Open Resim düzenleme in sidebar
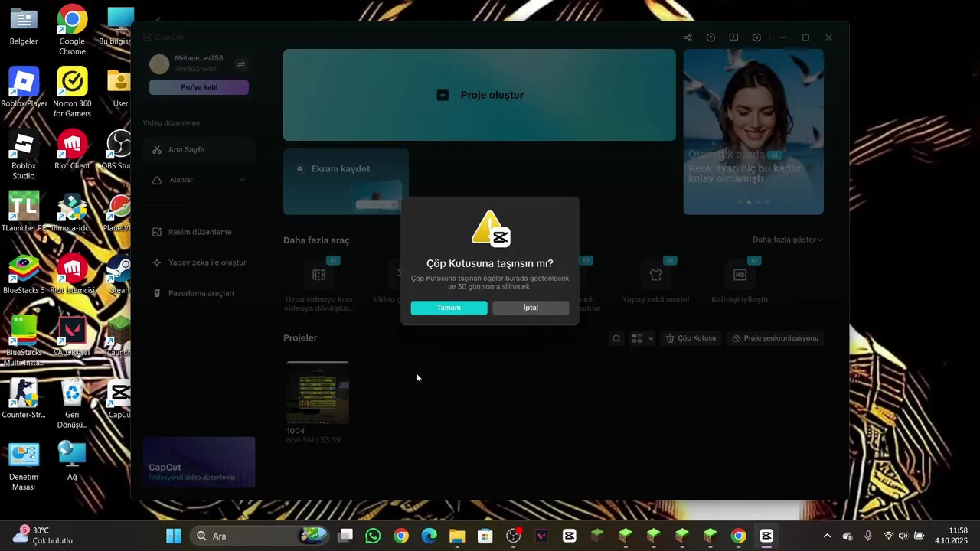The image size is (980, 551). point(199,232)
